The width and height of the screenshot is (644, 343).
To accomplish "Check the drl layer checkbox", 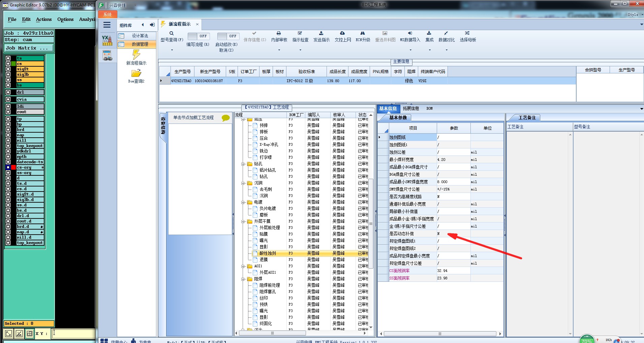I will 8,92.
